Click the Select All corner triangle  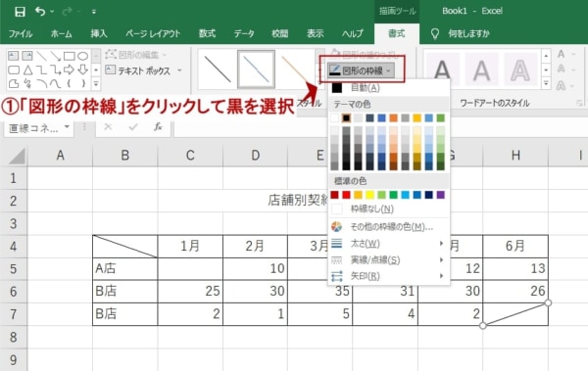pyautogui.click(x=17, y=156)
